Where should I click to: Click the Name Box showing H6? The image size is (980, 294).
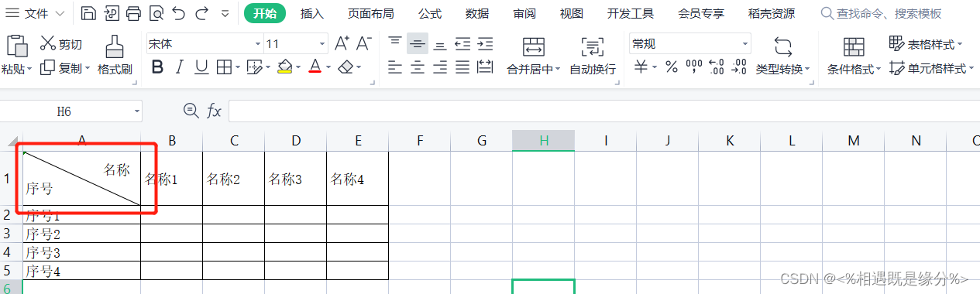(x=71, y=111)
